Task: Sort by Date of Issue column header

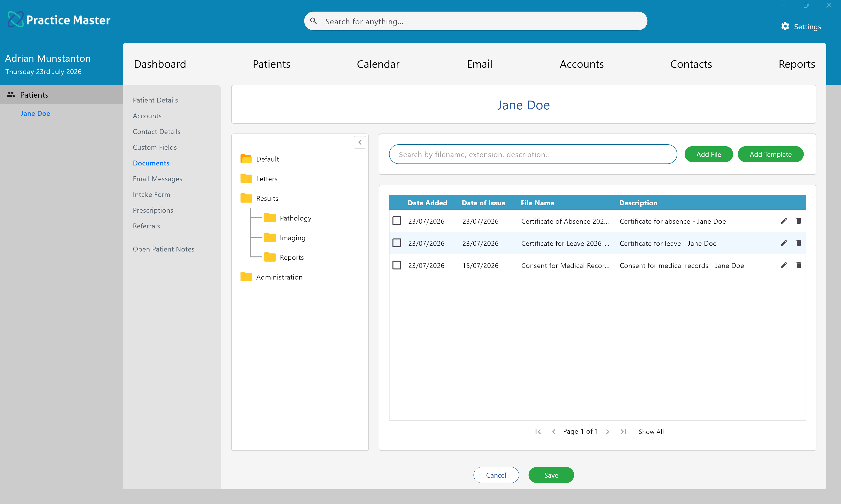Action: (483, 203)
